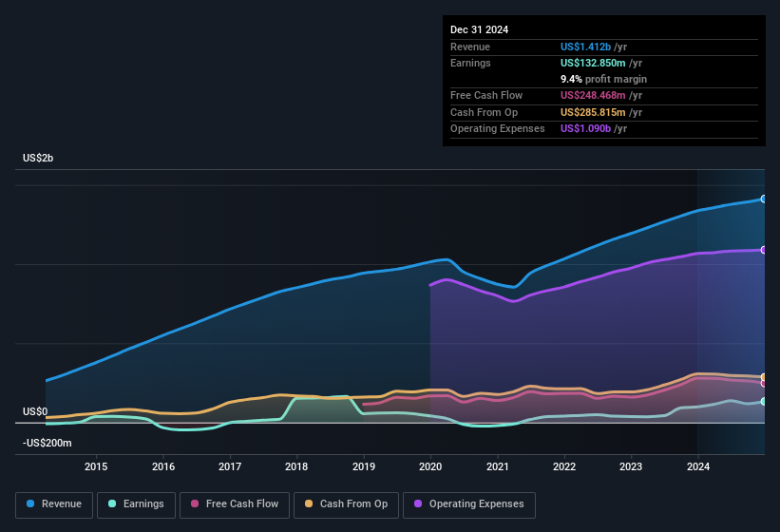Click the Revenue endpoint marker on chart
The width and height of the screenshot is (780, 532).
764,199
